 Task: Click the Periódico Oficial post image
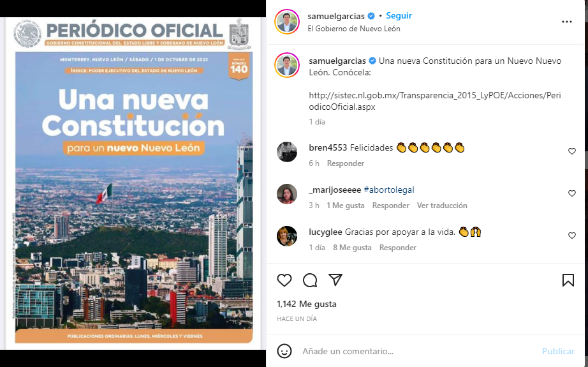coord(133,184)
